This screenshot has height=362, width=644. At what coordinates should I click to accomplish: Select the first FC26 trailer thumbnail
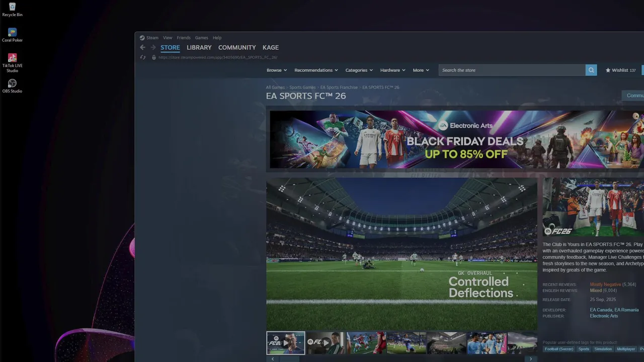[286, 343]
